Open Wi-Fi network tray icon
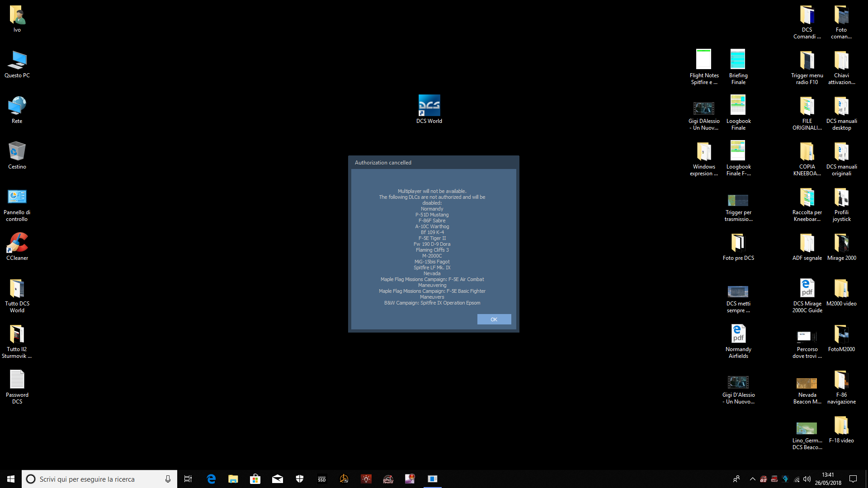 click(x=797, y=479)
